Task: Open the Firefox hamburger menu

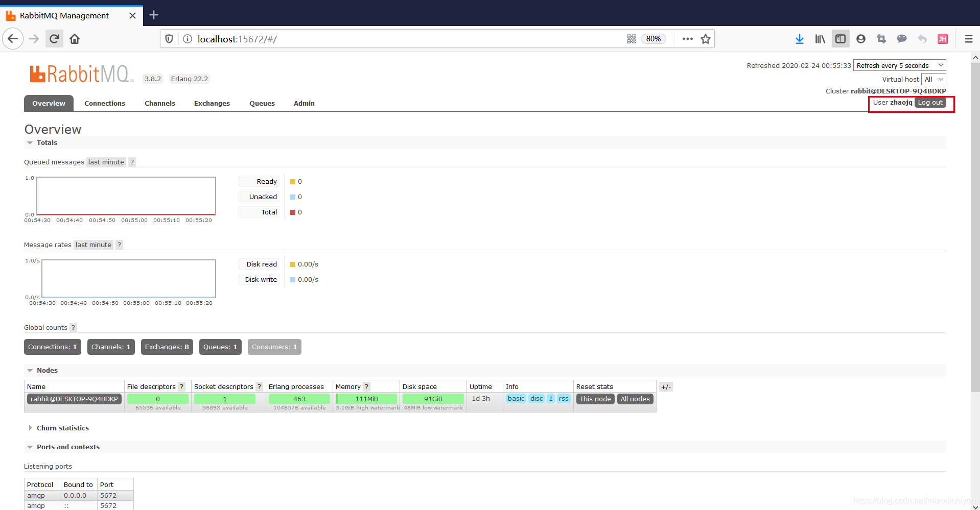Action: coord(968,39)
